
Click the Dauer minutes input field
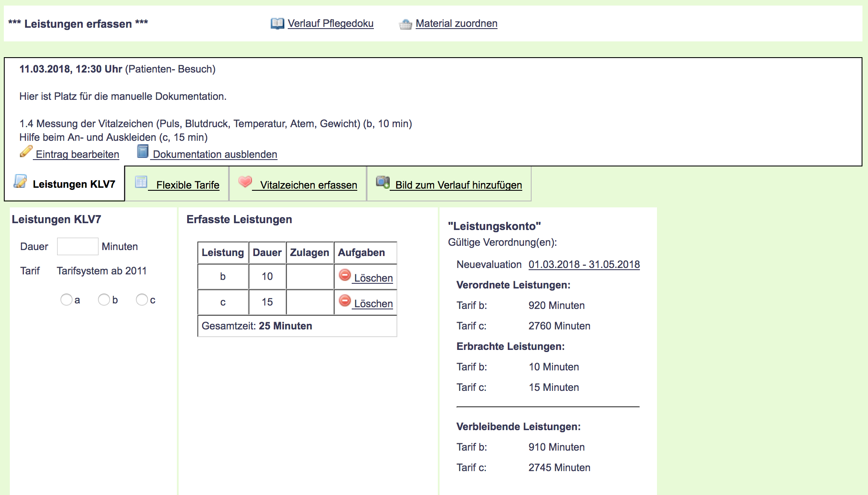click(x=78, y=247)
